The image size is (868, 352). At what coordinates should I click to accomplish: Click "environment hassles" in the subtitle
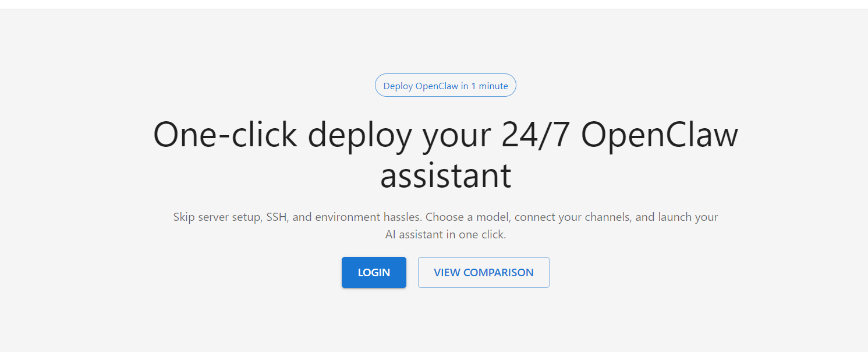tap(368, 217)
